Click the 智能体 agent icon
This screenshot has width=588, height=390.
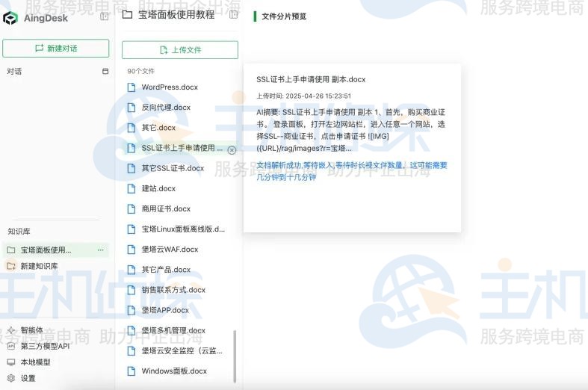[x=11, y=330]
